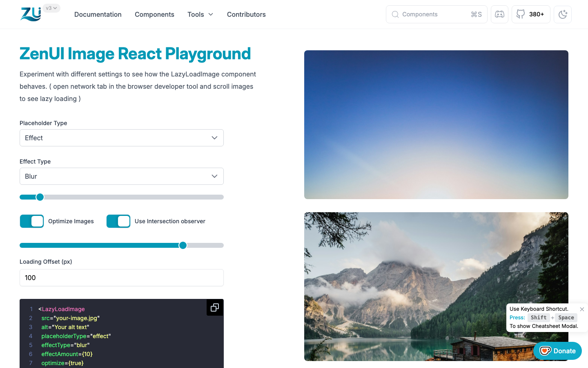Focus the Components search box
The width and height of the screenshot is (588, 368).
(x=437, y=14)
